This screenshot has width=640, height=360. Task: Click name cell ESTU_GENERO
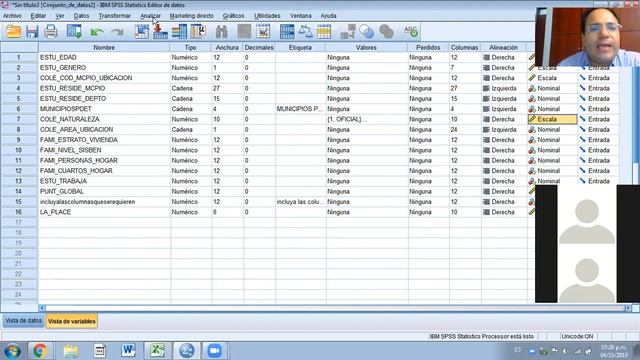tap(104, 67)
